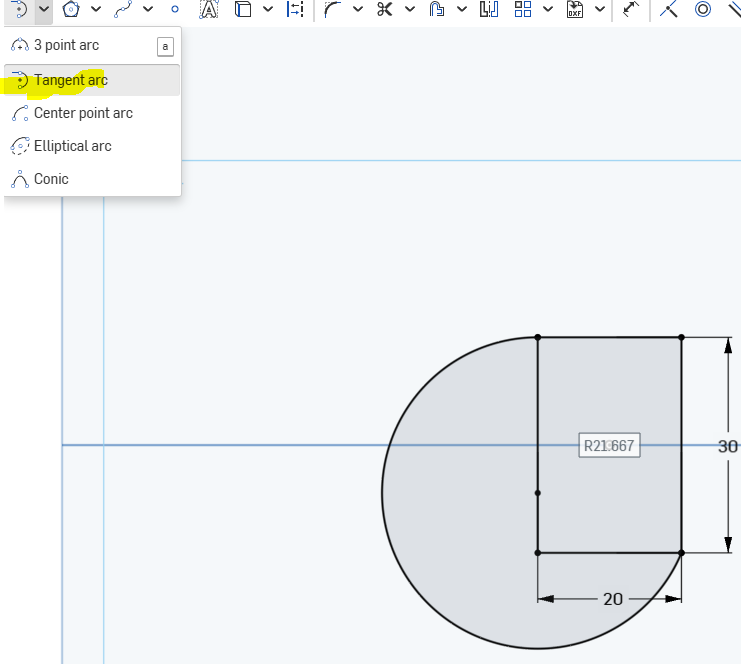Activate the Trim scissors tool

click(x=384, y=10)
